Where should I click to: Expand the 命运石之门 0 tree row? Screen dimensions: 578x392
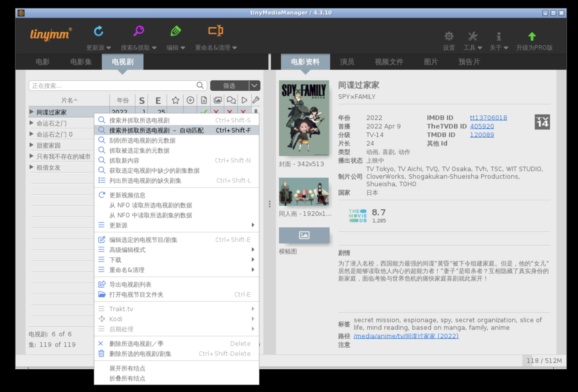click(32, 134)
